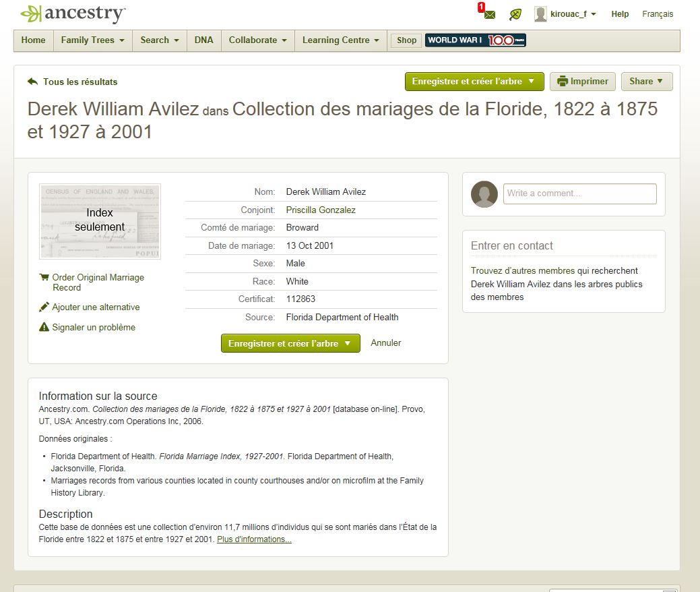Click the kirouac_f user avatar

click(540, 14)
